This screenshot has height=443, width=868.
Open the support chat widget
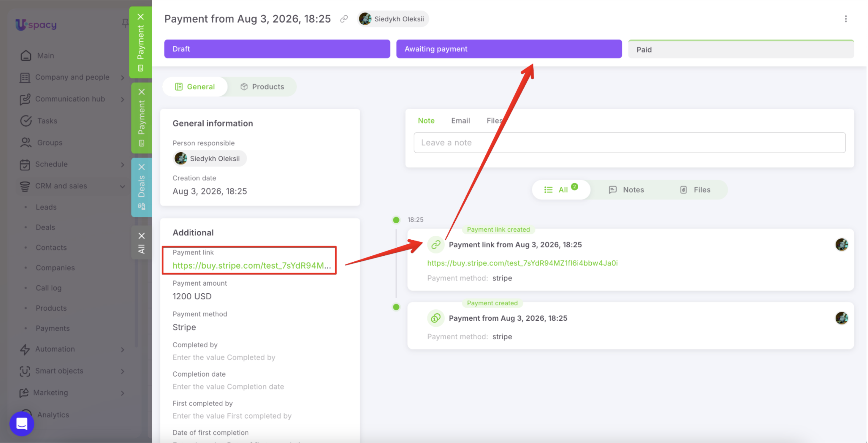pos(22,423)
